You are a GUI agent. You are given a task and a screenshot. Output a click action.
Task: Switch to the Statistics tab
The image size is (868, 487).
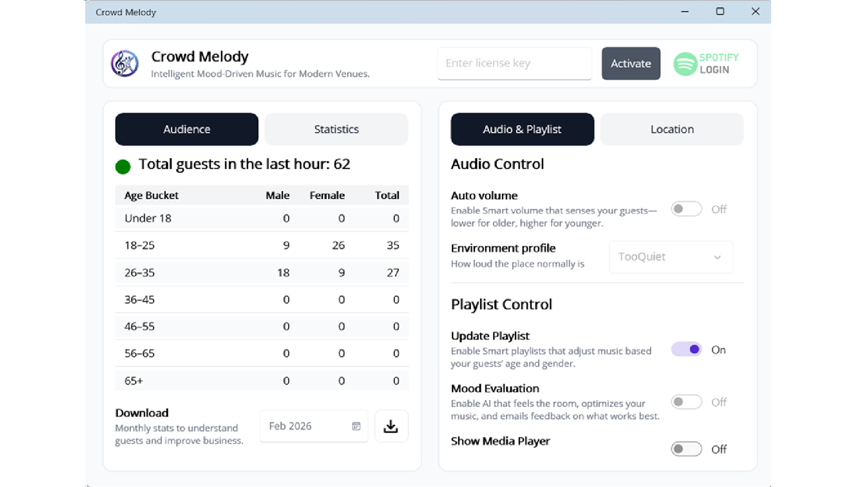click(336, 129)
